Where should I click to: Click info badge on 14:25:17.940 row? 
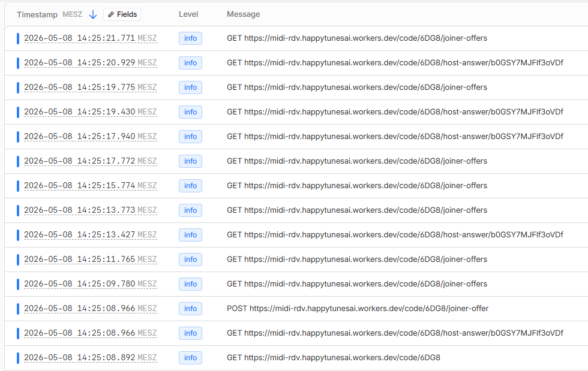click(191, 137)
